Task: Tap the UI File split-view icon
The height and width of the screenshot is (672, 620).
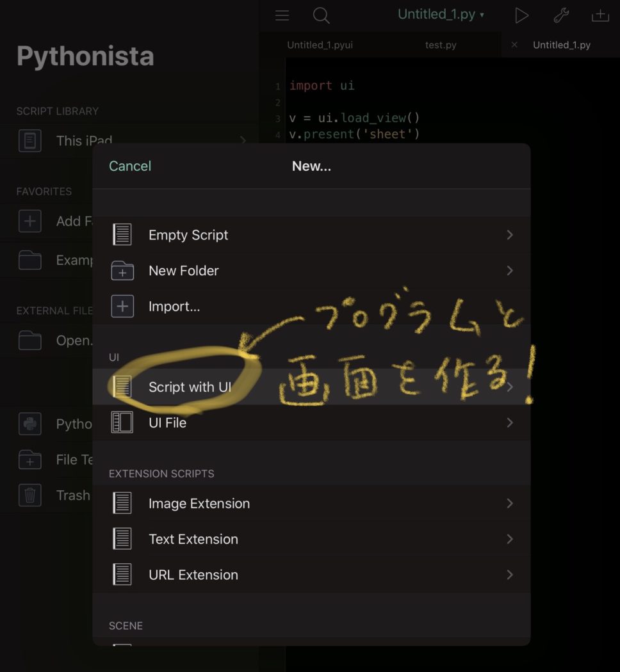Action: coord(122,422)
